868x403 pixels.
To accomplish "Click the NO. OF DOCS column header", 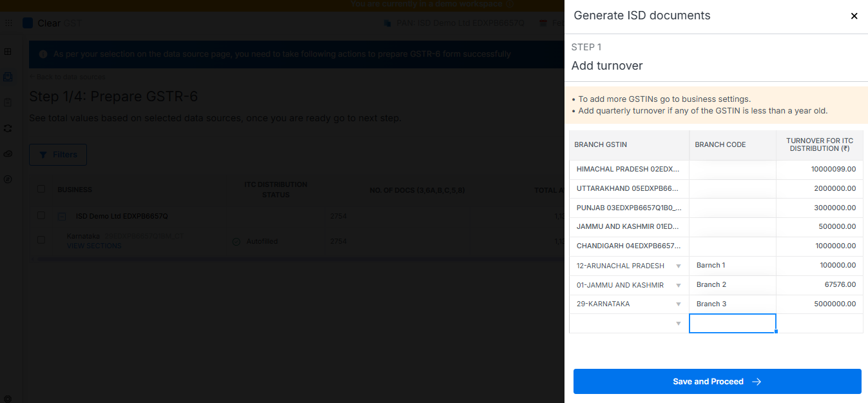I will (x=417, y=190).
